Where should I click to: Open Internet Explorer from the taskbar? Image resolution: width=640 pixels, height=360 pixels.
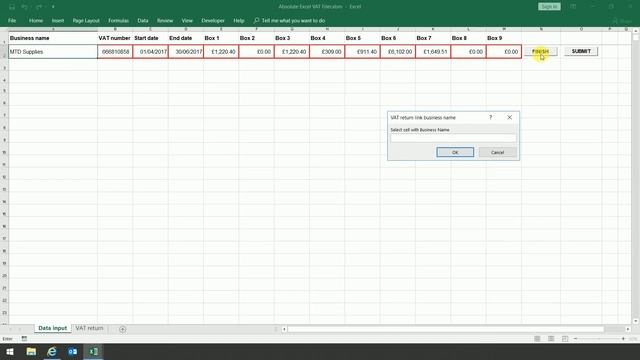click(52, 351)
